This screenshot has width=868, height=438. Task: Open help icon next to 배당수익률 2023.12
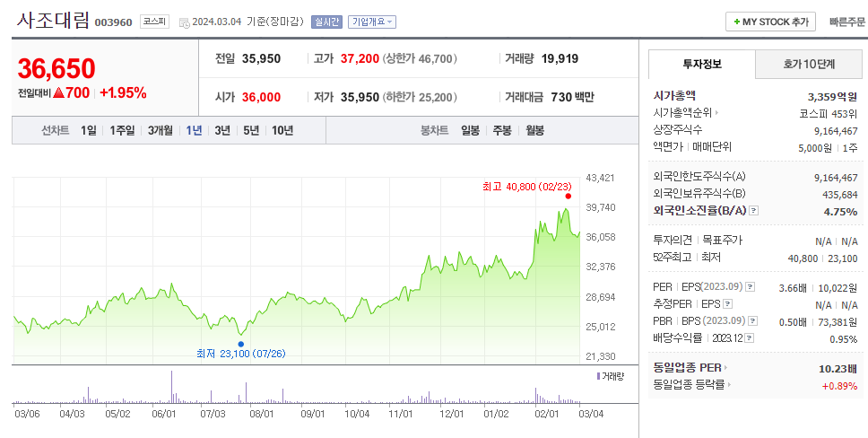pos(750,337)
